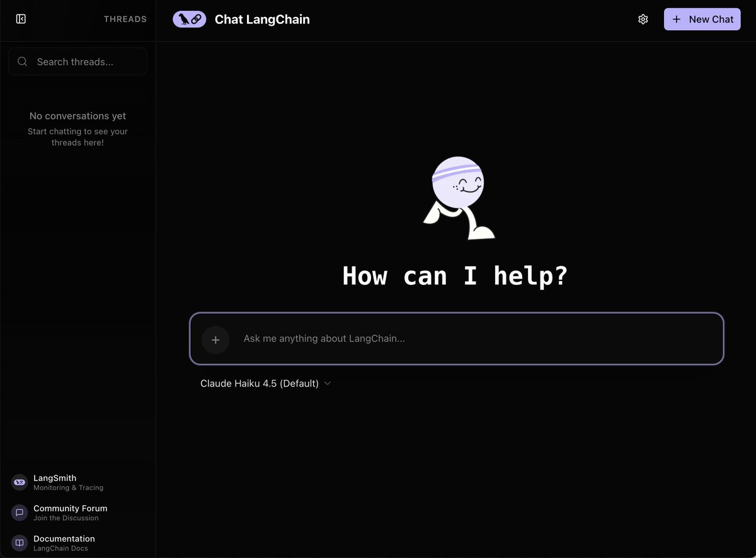Click the Ask me anything message box
This screenshot has height=558, width=756.
tap(472, 339)
